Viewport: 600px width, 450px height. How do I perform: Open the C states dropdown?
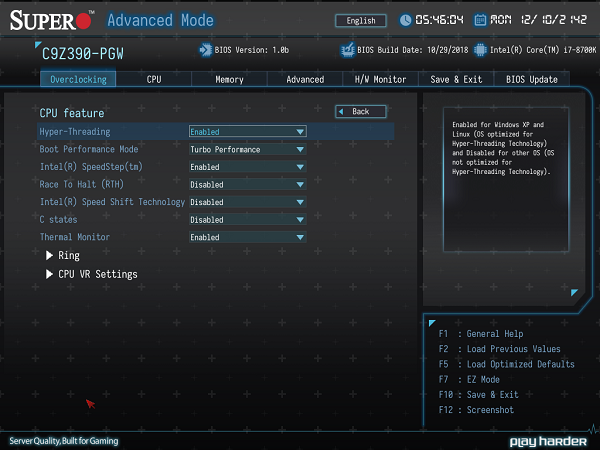pyautogui.click(x=248, y=220)
